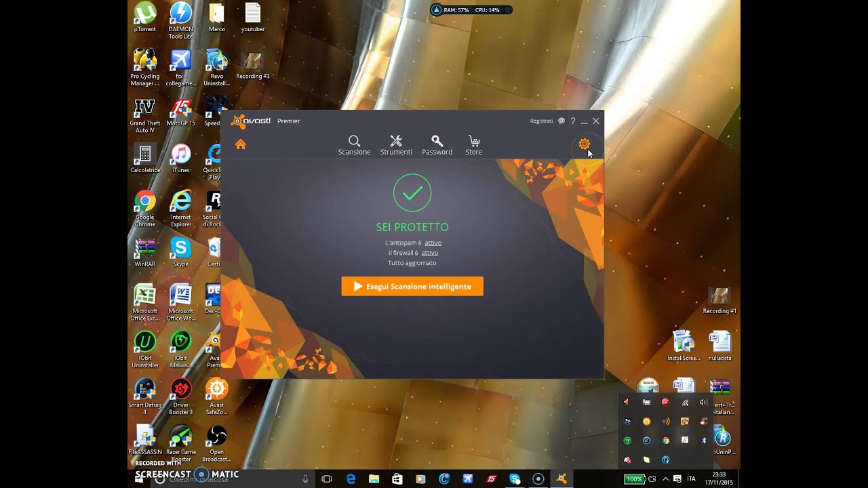Click firewall 'attivo' status link
The image size is (868, 488).
pos(430,253)
